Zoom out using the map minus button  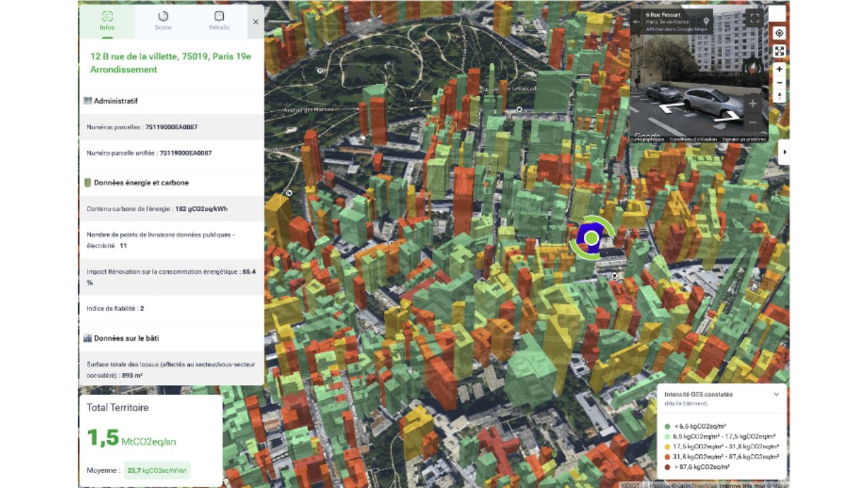pos(779,83)
